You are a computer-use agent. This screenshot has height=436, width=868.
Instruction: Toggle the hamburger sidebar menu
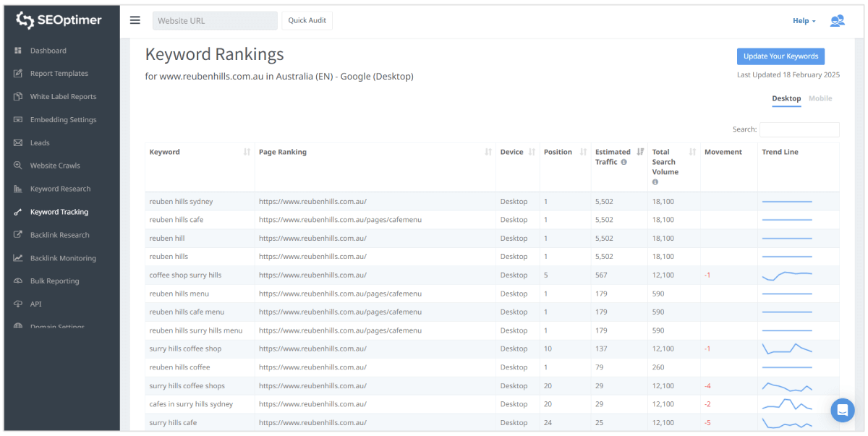[135, 20]
